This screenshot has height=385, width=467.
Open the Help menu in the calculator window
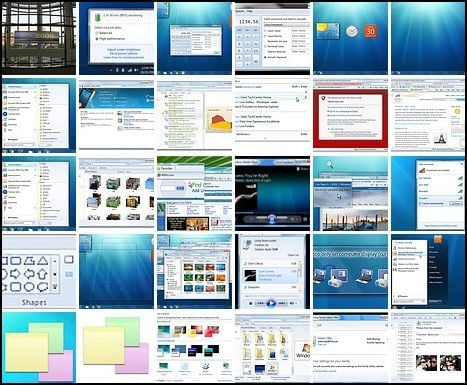coord(249,11)
